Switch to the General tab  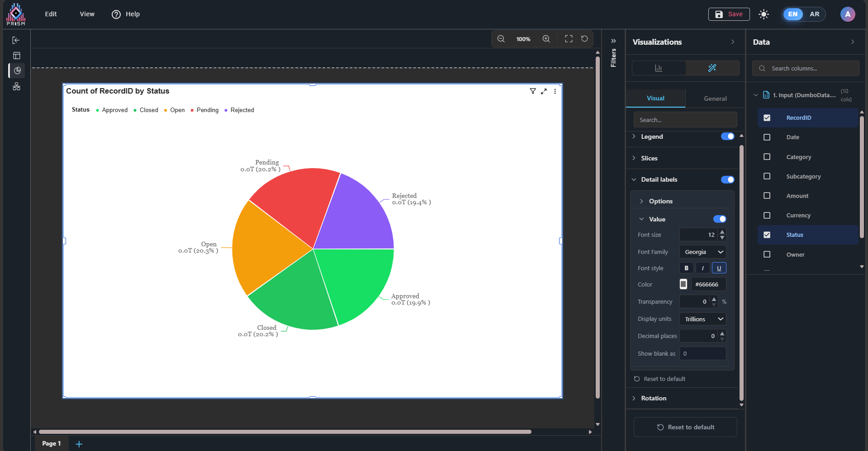715,99
